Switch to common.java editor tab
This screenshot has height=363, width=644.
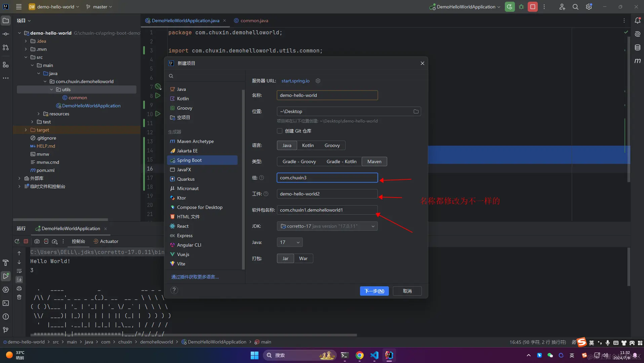tap(251, 21)
